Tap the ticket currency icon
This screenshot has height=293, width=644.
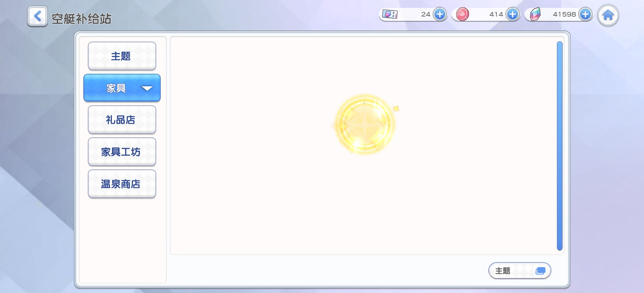pyautogui.click(x=390, y=14)
